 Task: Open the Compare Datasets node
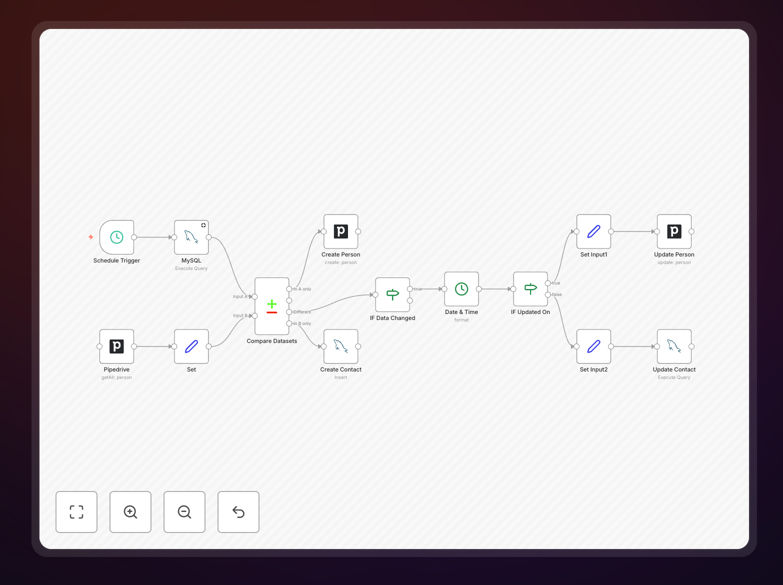(272, 306)
